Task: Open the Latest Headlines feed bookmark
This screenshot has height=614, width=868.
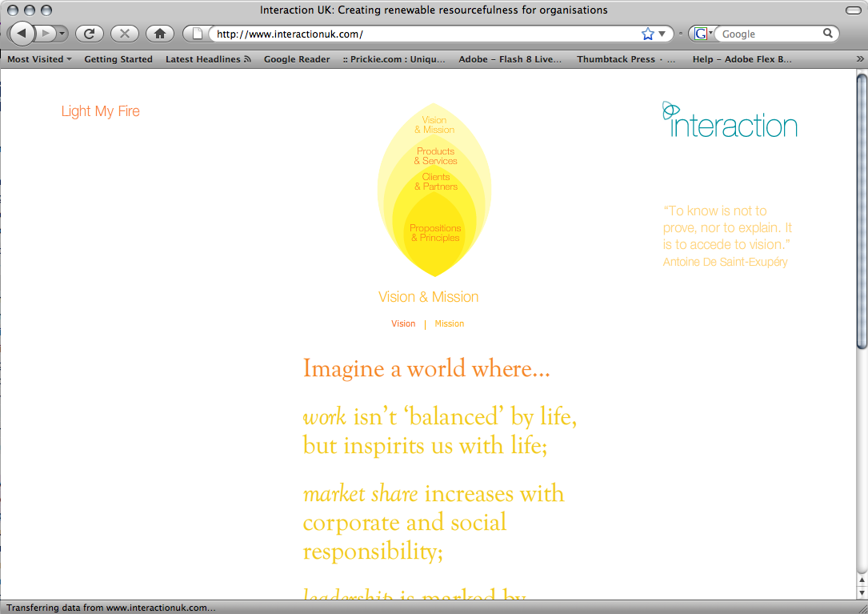Action: 208,59
